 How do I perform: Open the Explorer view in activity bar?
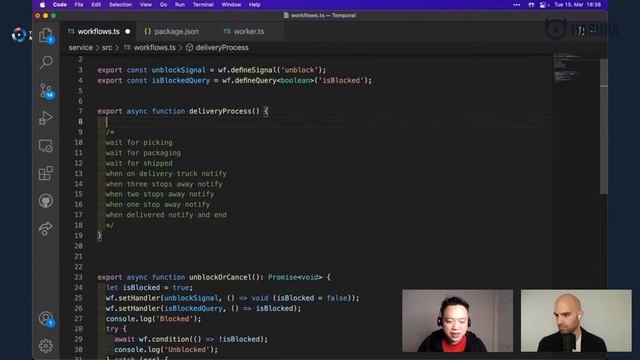click(x=46, y=36)
